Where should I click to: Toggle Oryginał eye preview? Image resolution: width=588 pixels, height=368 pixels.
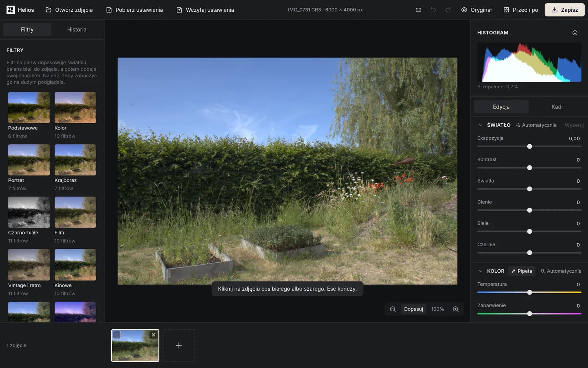tap(476, 10)
